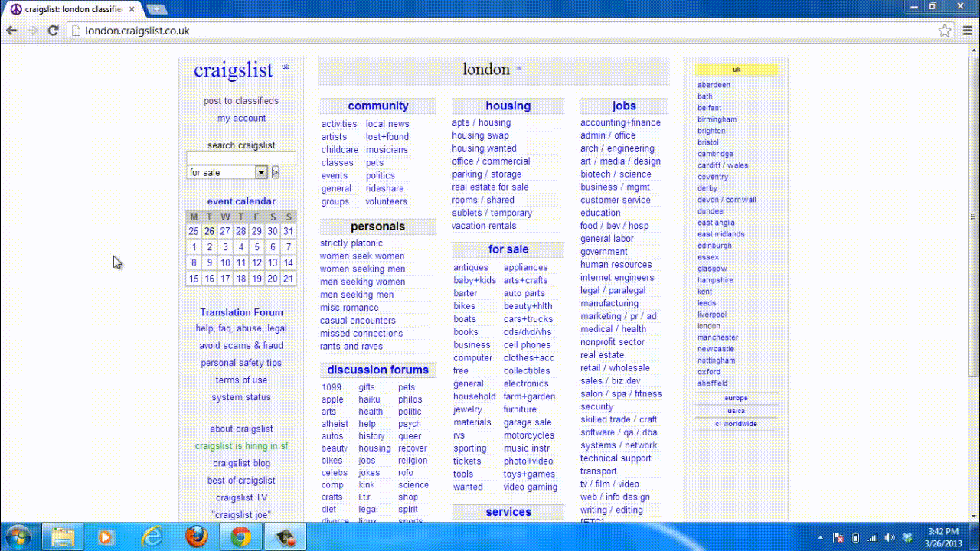This screenshot has height=551, width=980.
Task: Click the browser forward arrow
Action: click(33, 31)
